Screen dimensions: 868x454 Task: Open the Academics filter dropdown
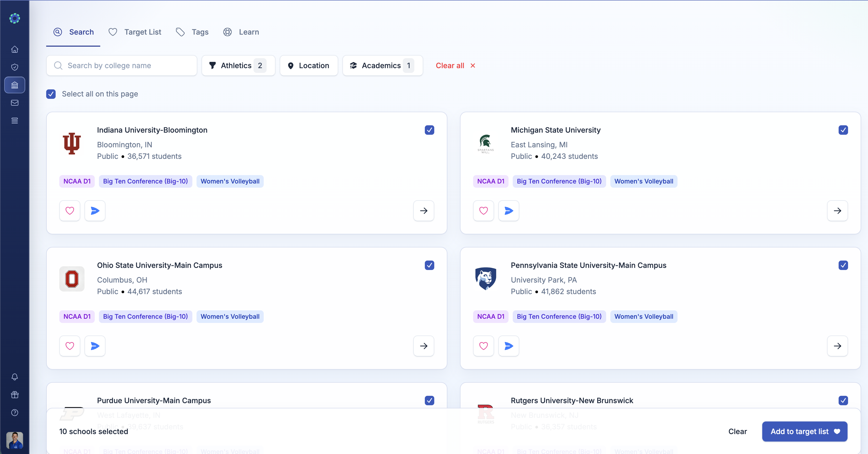pos(383,66)
